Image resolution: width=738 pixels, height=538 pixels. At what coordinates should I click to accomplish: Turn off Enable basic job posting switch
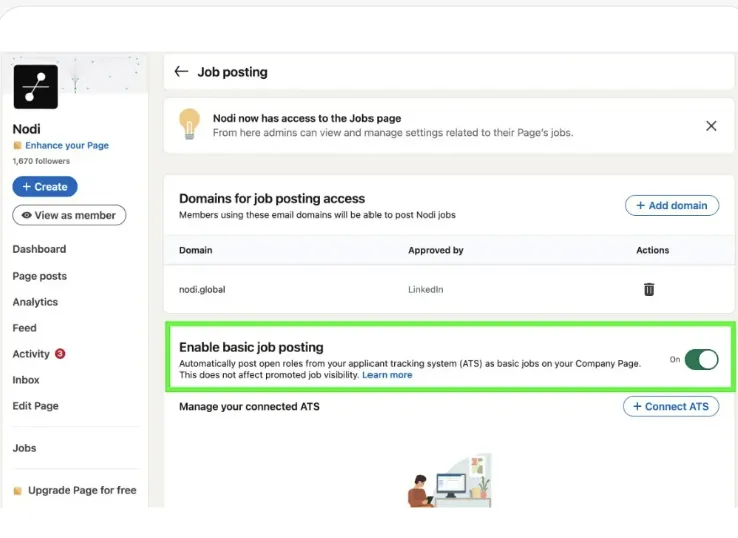coord(701,360)
